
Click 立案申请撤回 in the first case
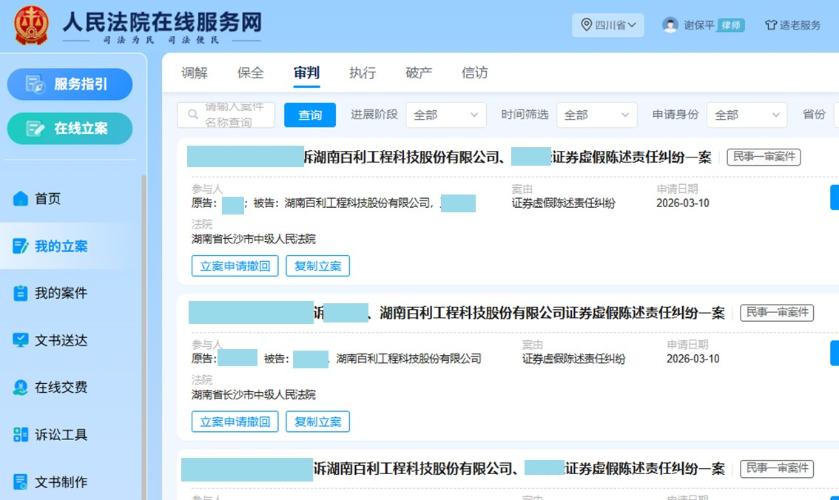click(x=235, y=266)
